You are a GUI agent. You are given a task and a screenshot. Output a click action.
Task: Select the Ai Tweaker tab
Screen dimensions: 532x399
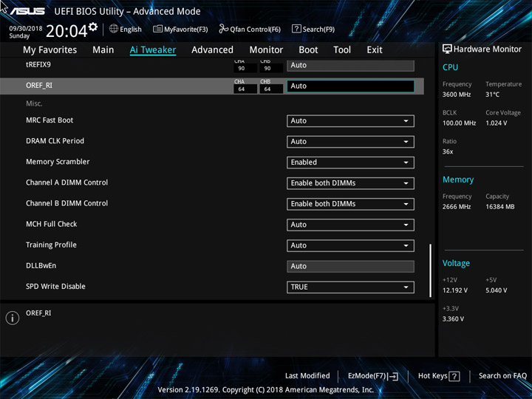coord(153,50)
